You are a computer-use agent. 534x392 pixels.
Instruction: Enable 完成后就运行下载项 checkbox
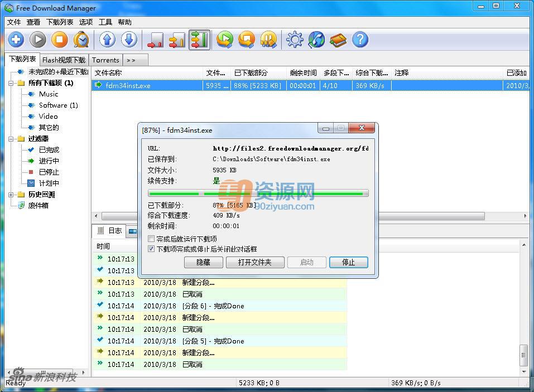pos(152,239)
